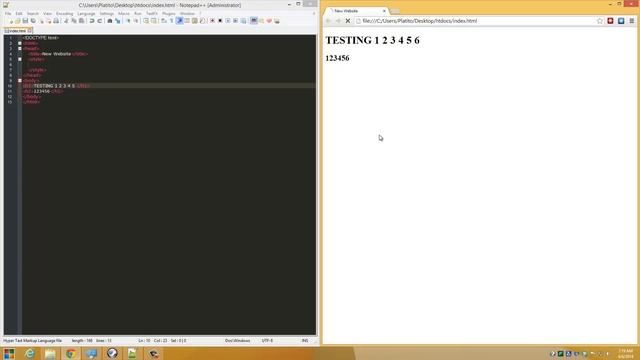Create a new file in Notepad++ toolbar
The width and height of the screenshot is (640, 360).
click(11, 21)
